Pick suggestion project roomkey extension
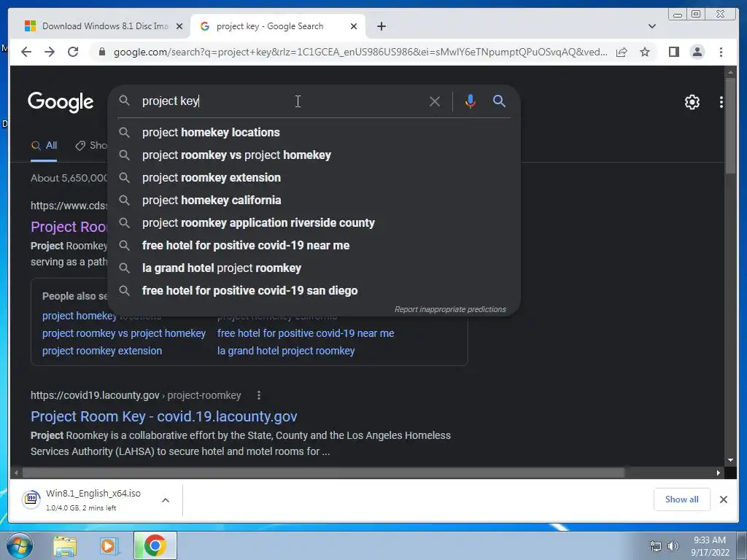The image size is (747, 560). click(x=314, y=178)
